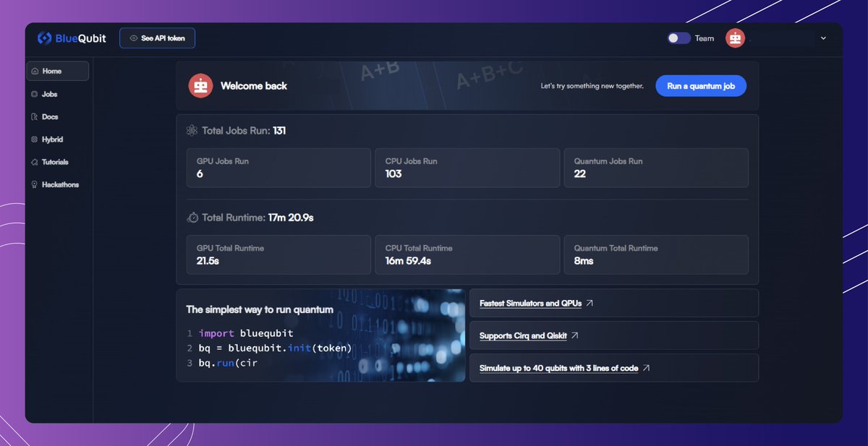Click the Hackathons medal icon

33,184
